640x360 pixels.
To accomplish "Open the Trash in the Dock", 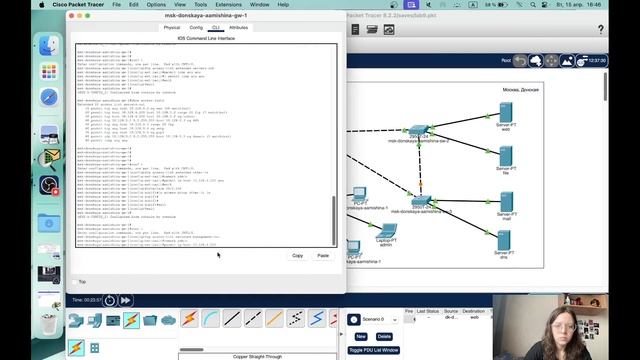I will 49,324.
